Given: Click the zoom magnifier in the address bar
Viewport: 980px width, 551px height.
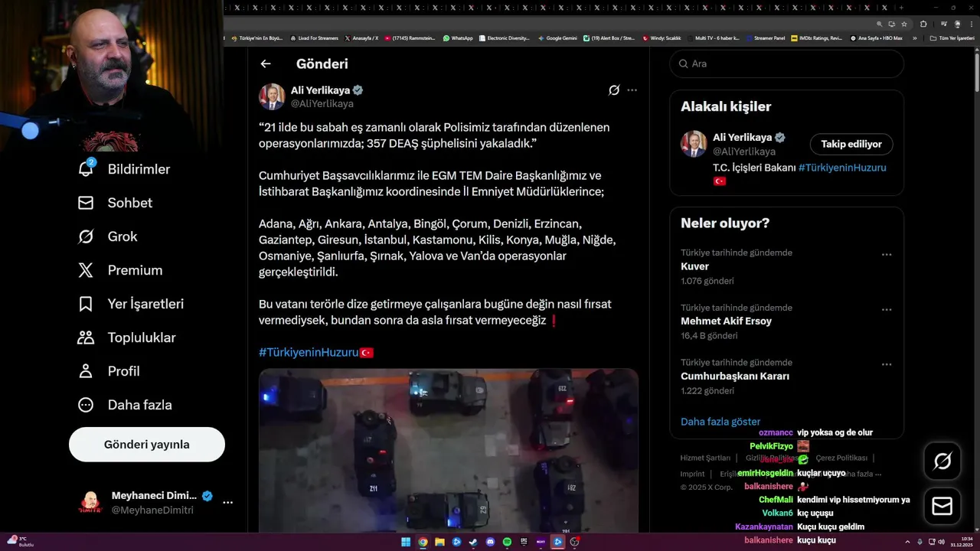Looking at the screenshot, I should click(880, 24).
